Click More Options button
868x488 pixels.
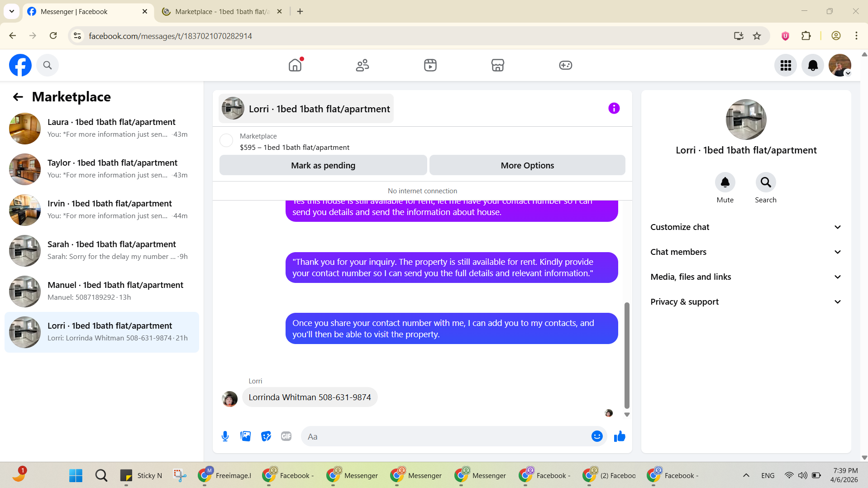click(x=527, y=165)
